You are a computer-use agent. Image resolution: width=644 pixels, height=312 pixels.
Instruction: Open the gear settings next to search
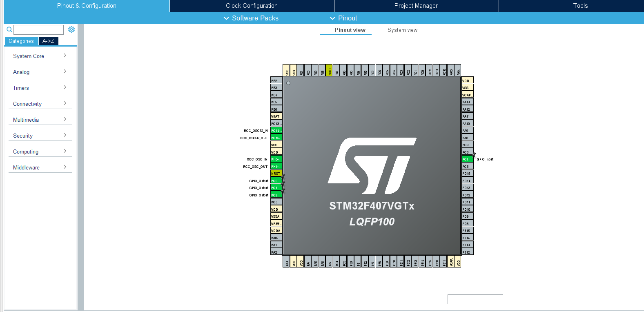(x=71, y=29)
